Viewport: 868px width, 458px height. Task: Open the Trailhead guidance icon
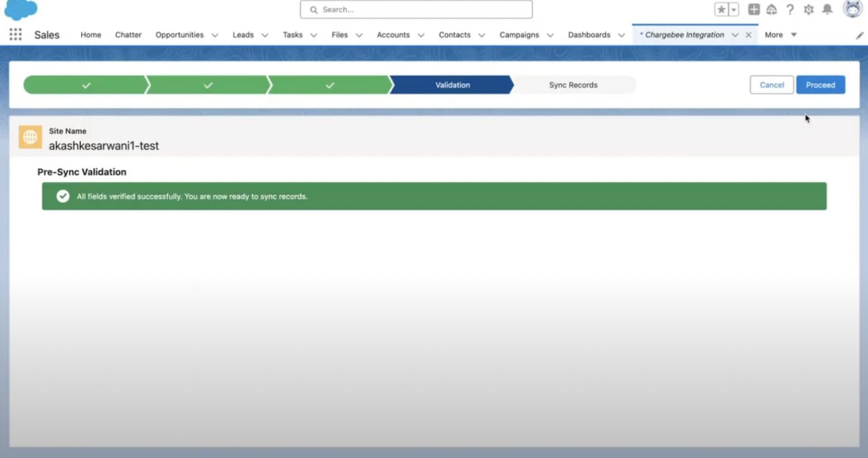[771, 9]
